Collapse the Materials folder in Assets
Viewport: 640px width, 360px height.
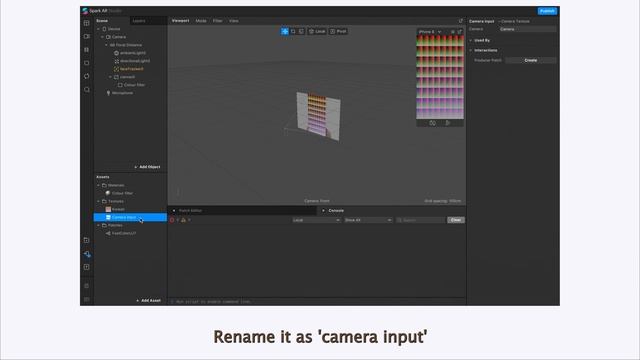pos(98,185)
